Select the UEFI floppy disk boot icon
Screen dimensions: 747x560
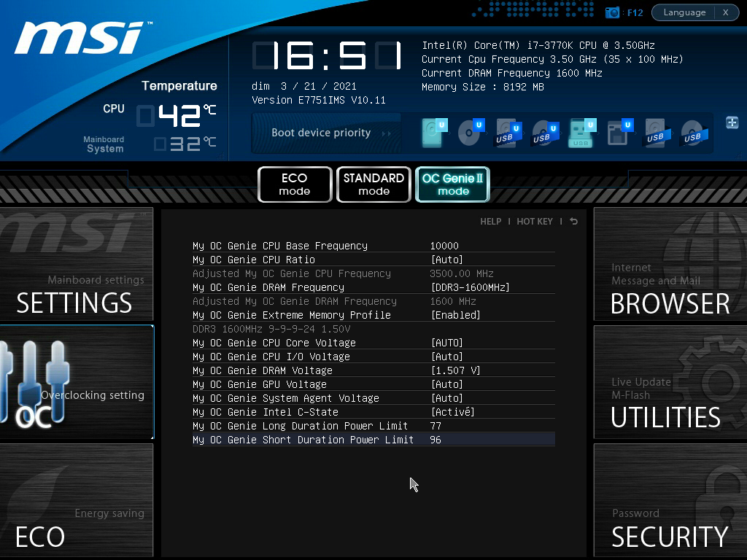click(x=619, y=133)
